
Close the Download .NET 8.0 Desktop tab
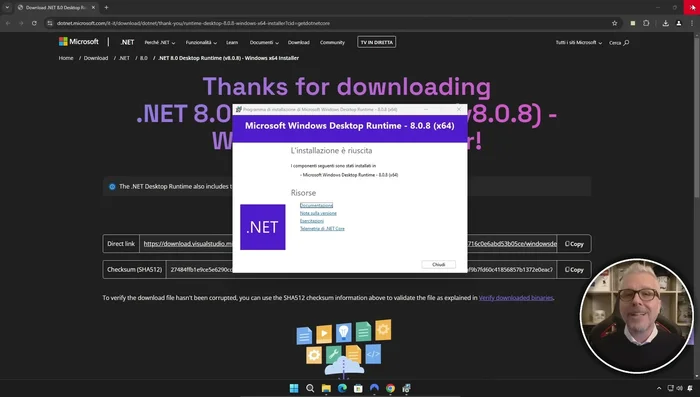pos(93,7)
